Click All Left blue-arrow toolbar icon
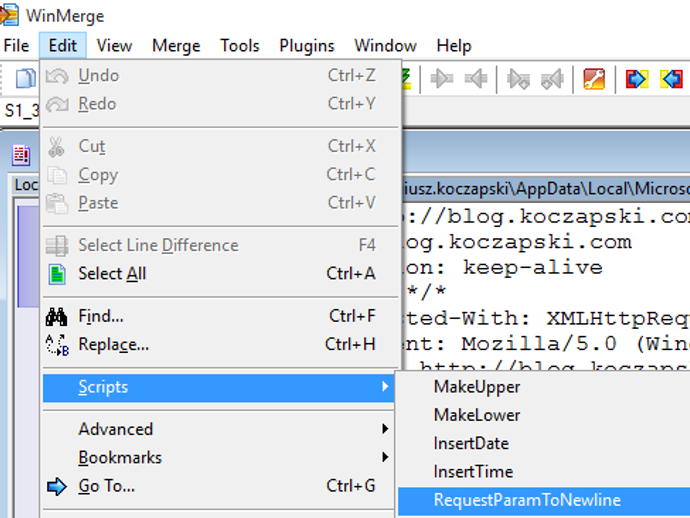Screen dimensions: 690x518 click(672, 79)
